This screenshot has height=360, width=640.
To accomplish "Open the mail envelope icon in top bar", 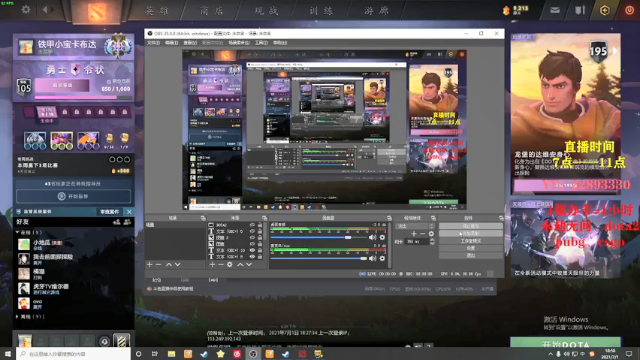I will [x=555, y=10].
